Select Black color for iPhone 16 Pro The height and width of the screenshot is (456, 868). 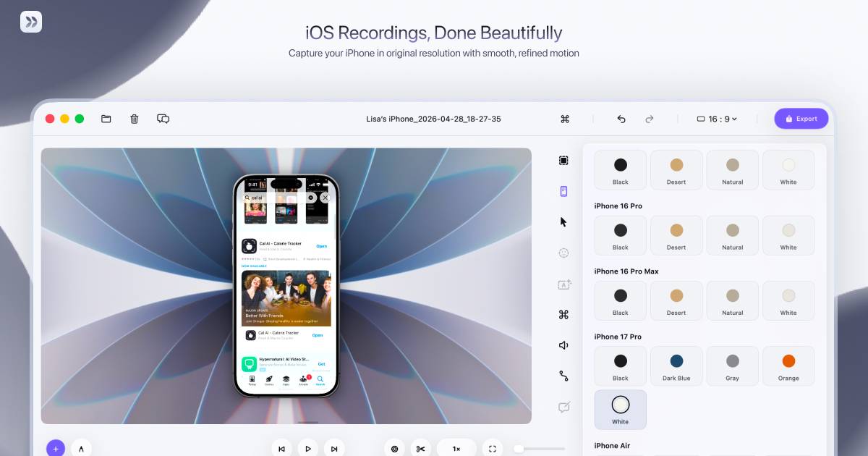point(621,235)
